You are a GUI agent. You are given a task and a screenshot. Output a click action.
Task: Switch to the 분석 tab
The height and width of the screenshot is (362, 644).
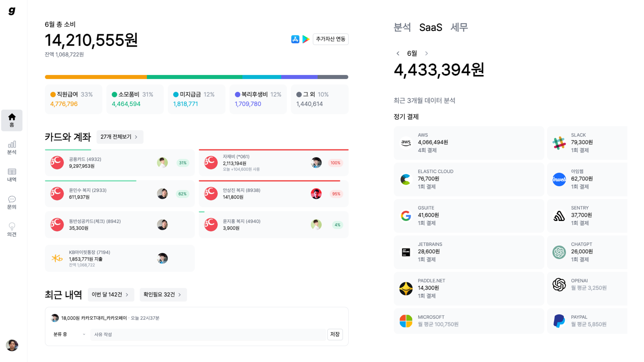[402, 27]
